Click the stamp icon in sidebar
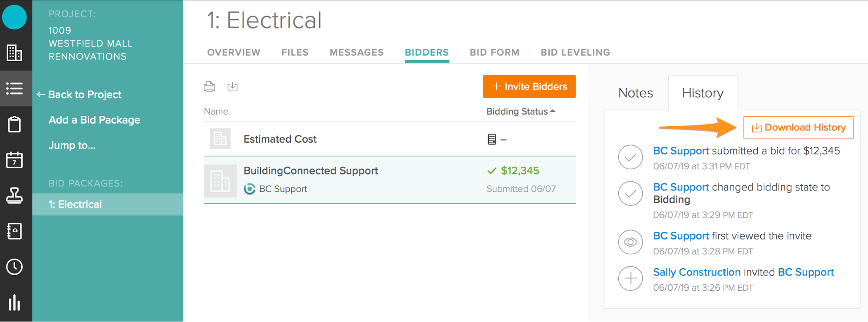This screenshot has height=322, width=868. (14, 196)
